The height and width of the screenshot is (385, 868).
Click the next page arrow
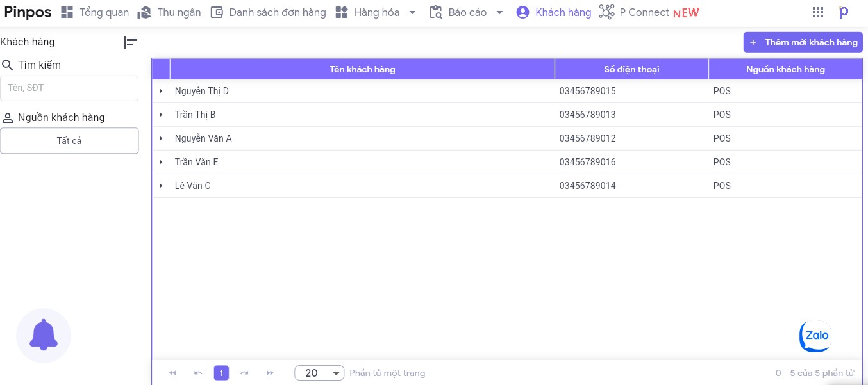[x=244, y=373]
